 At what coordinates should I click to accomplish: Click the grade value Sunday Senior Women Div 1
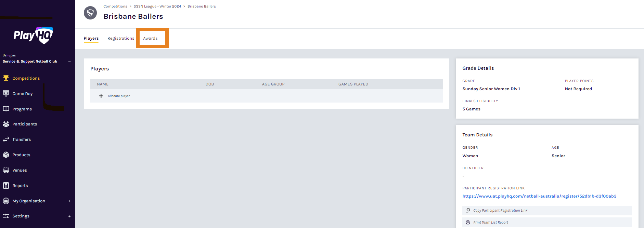[491, 89]
